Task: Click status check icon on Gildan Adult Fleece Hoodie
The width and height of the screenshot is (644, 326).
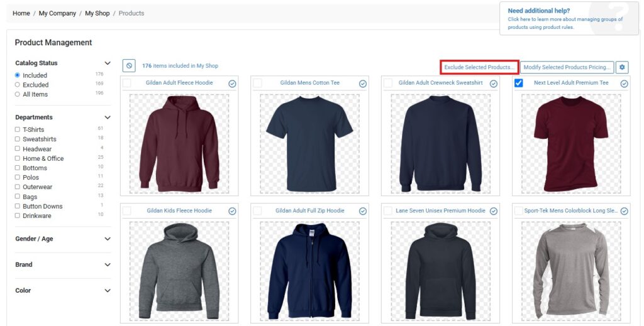Action: pos(232,84)
